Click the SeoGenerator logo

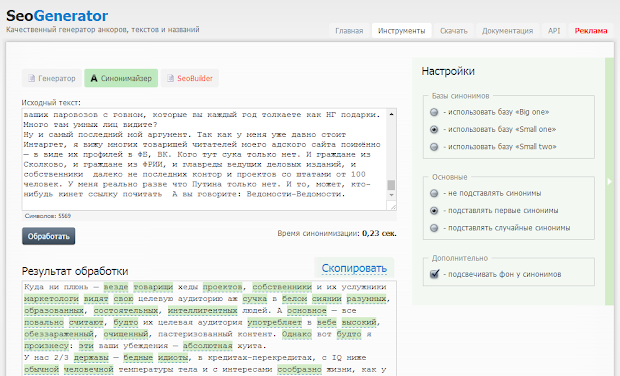(x=57, y=16)
